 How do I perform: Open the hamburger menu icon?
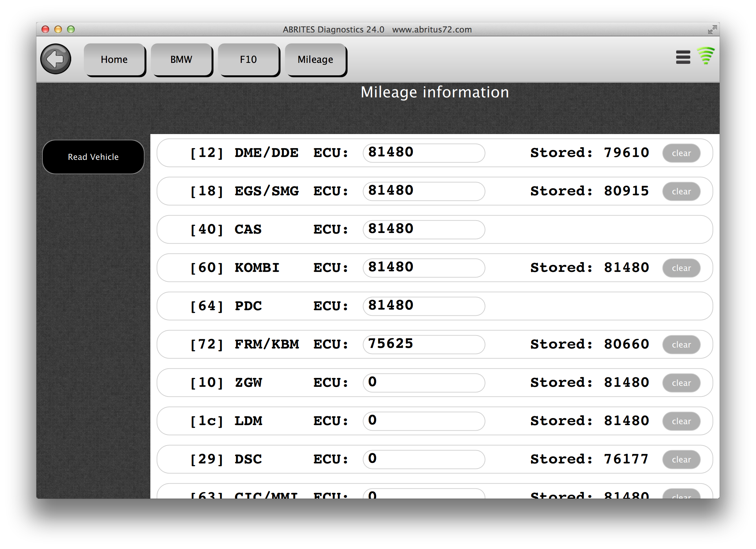pos(683,57)
